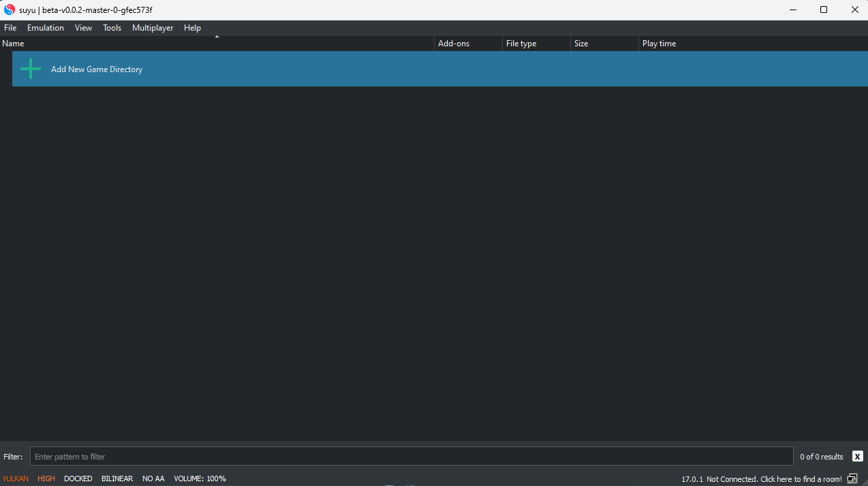Click inside the filter pattern field
Image resolution: width=868 pixels, height=486 pixels.
(409, 456)
